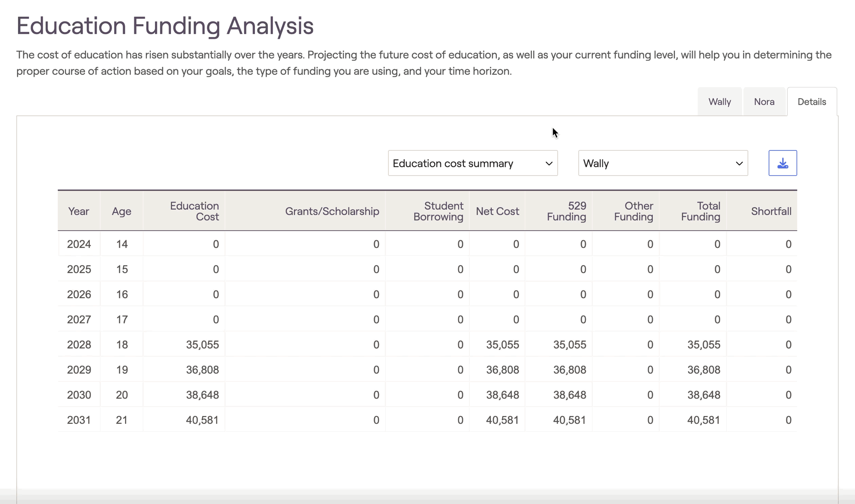Image resolution: width=855 pixels, height=504 pixels.
Task: Click the Age column header
Action: 121,211
